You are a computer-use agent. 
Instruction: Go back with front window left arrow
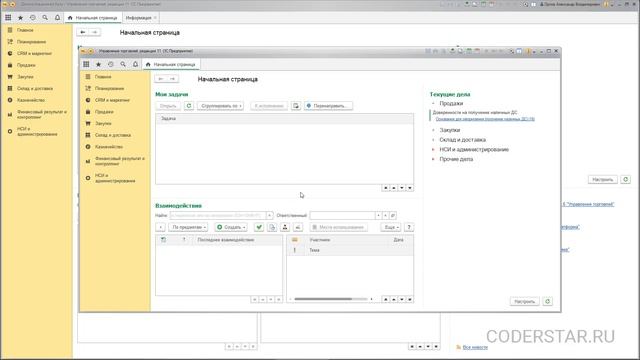[161, 79]
